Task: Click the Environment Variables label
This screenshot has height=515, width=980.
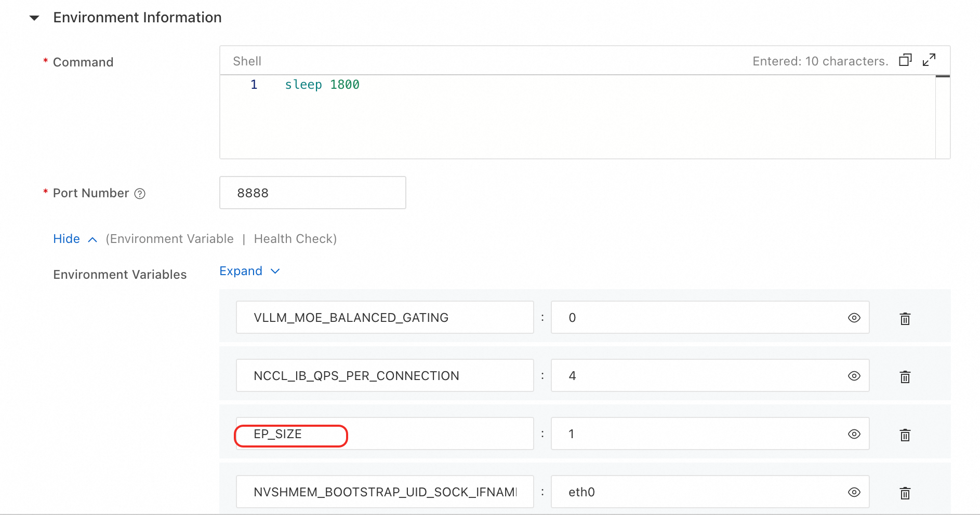Action: [120, 275]
